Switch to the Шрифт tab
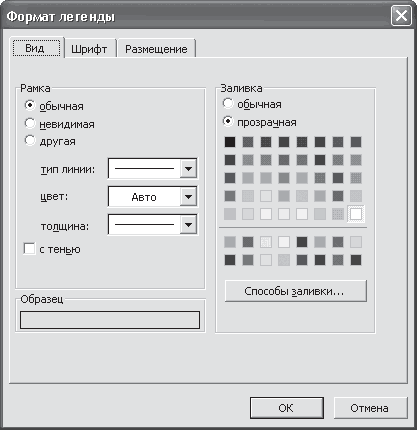Viewport: 417px width, 430px height. [x=89, y=49]
